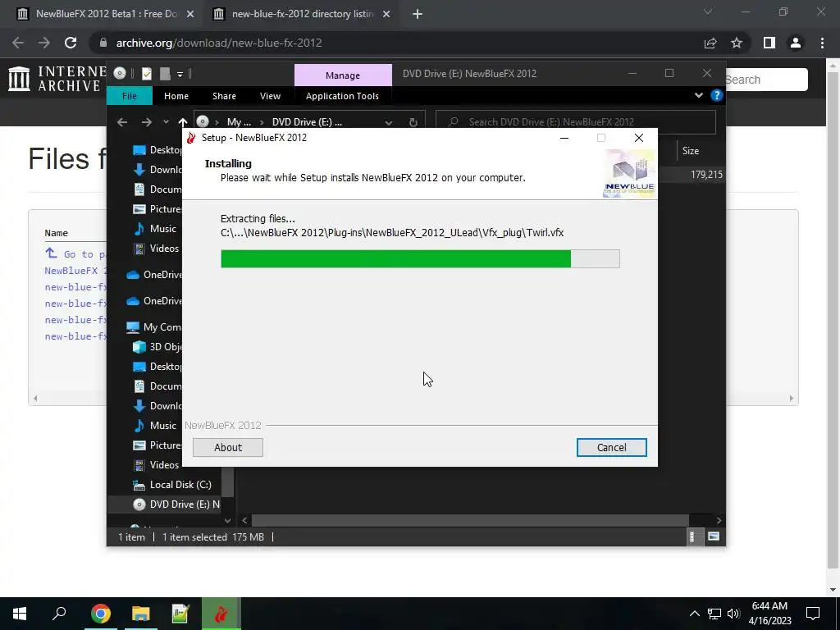Viewport: 840px width, 630px height.
Task: Open the File tab in Explorer
Action: tap(130, 96)
